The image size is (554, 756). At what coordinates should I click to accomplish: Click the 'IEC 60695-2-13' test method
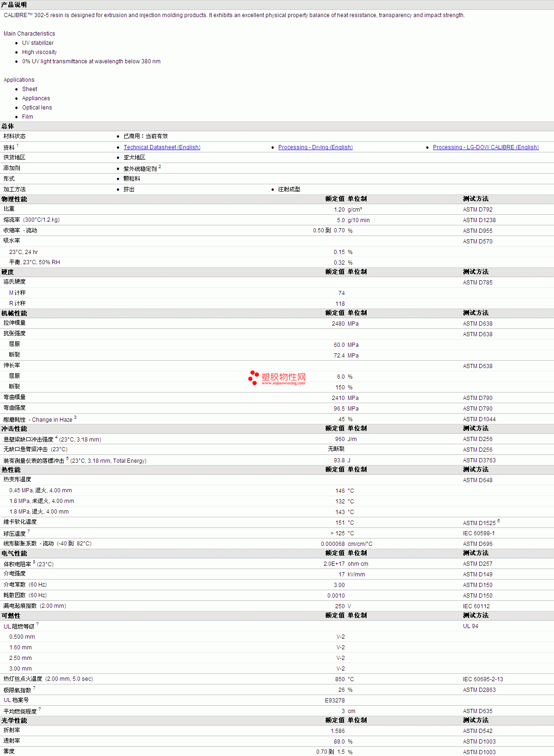(483, 679)
